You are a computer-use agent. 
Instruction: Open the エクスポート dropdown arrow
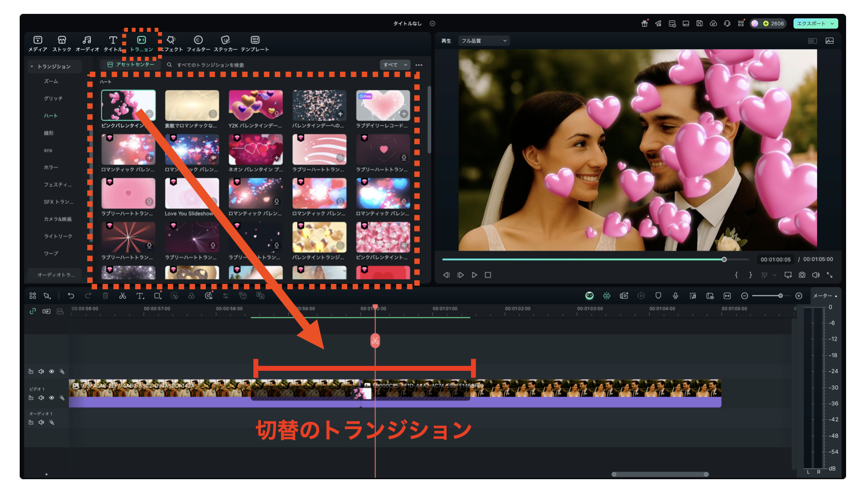tap(832, 24)
